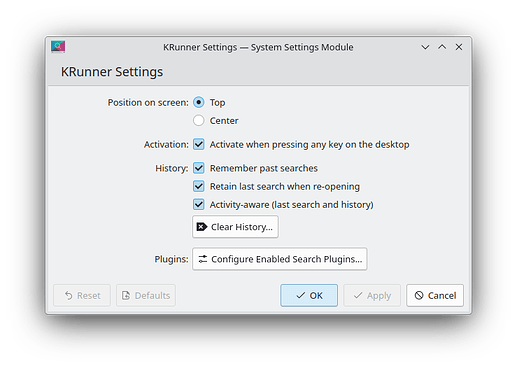Open Configure Enabled Search Plugins dialog
This screenshot has height=368, width=517.
click(x=280, y=259)
